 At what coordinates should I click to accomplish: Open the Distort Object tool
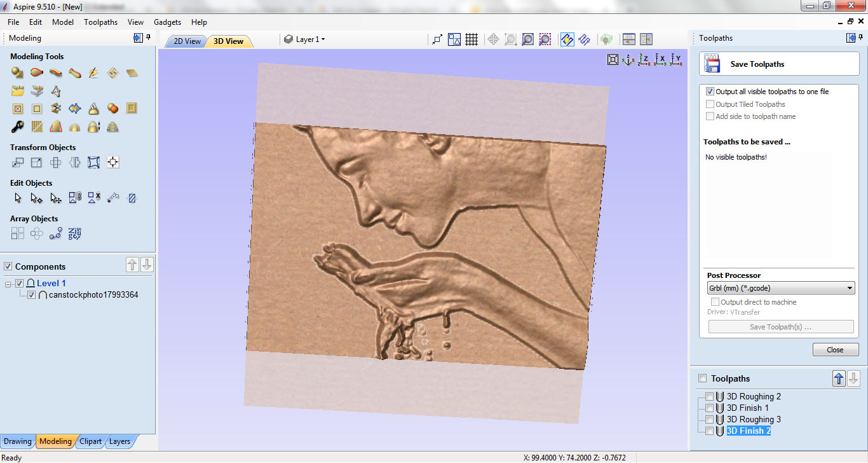[94, 162]
